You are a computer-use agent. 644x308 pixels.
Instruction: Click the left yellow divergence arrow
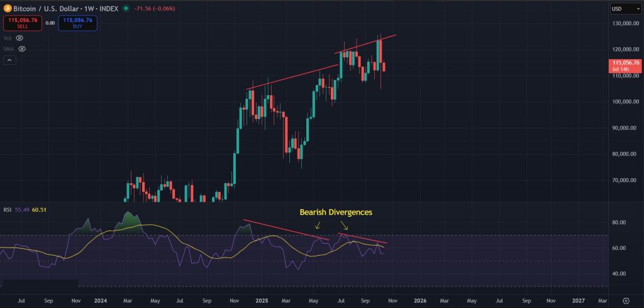318,225
